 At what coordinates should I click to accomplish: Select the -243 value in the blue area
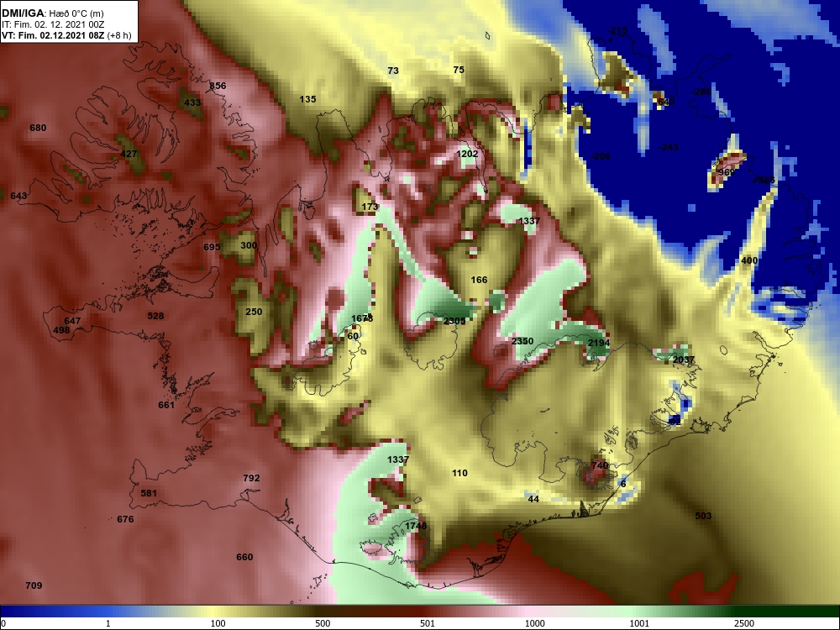(x=669, y=147)
